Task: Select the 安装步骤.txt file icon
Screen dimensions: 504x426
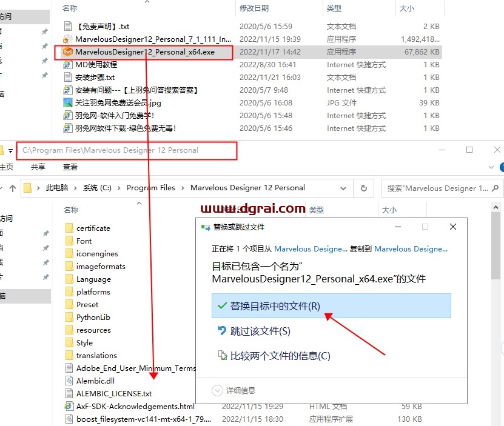Action: tap(67, 78)
